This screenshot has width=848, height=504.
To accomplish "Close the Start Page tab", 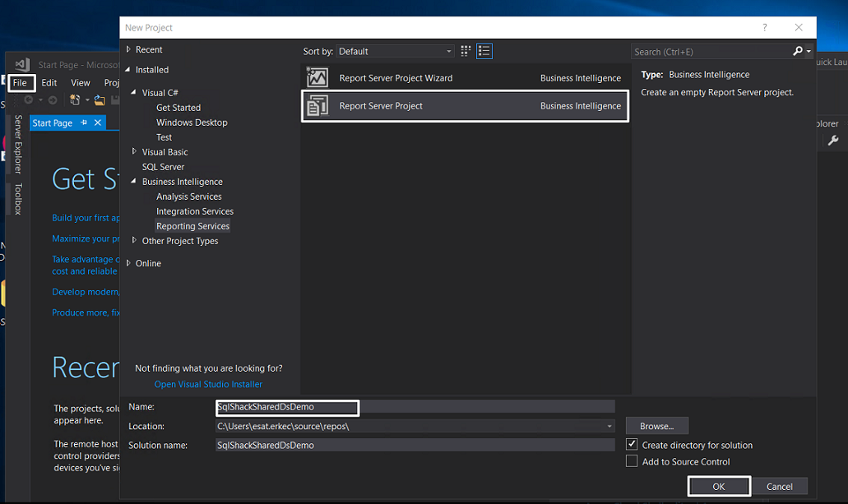I will pyautogui.click(x=98, y=123).
